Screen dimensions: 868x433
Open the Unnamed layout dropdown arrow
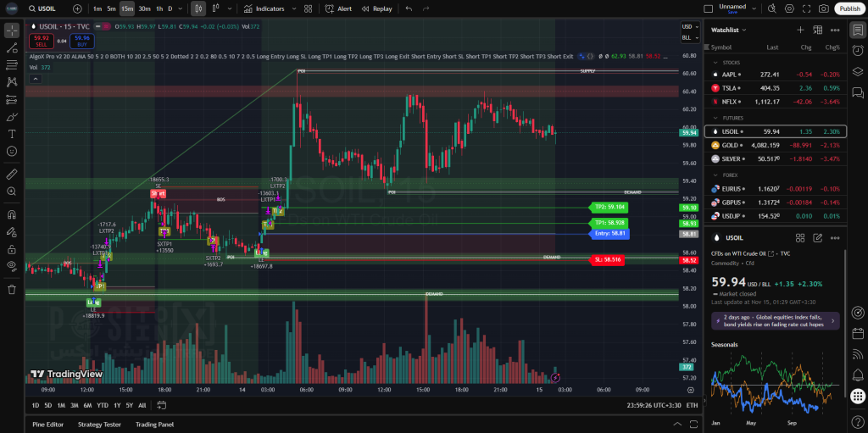(754, 8)
